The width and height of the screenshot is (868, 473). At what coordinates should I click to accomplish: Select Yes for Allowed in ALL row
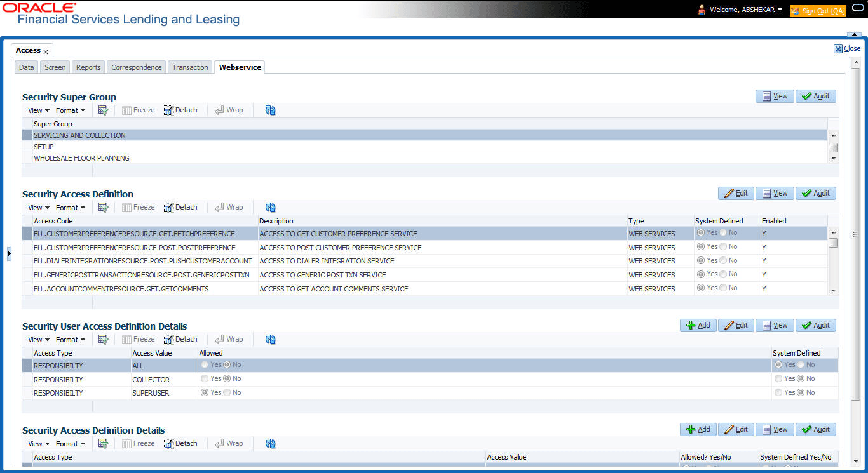[205, 365]
